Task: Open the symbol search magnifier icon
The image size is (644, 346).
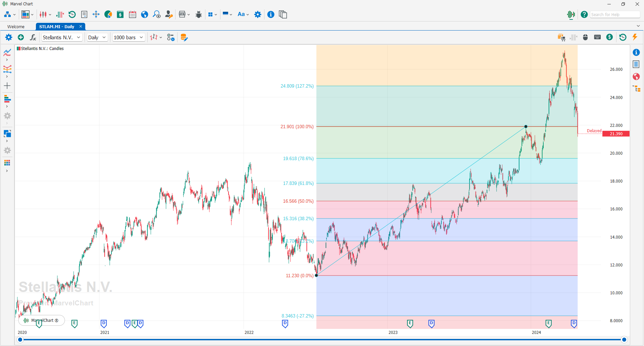Action: click(157, 14)
